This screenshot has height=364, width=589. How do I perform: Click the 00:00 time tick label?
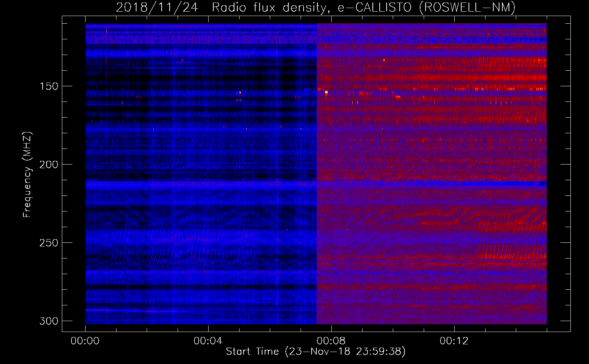click(x=85, y=341)
